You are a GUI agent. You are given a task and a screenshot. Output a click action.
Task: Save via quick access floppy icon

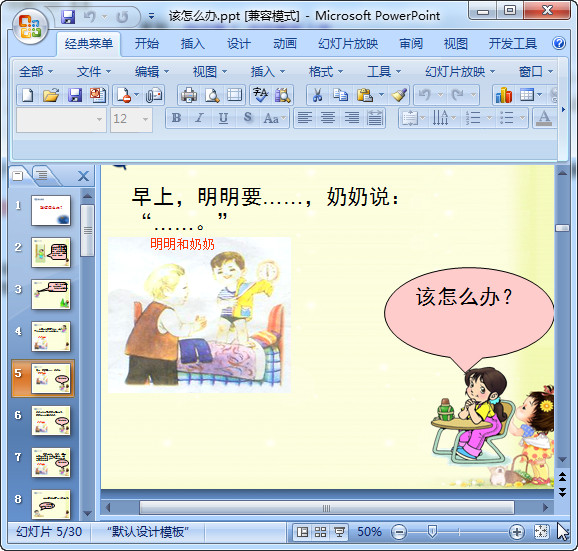click(68, 17)
